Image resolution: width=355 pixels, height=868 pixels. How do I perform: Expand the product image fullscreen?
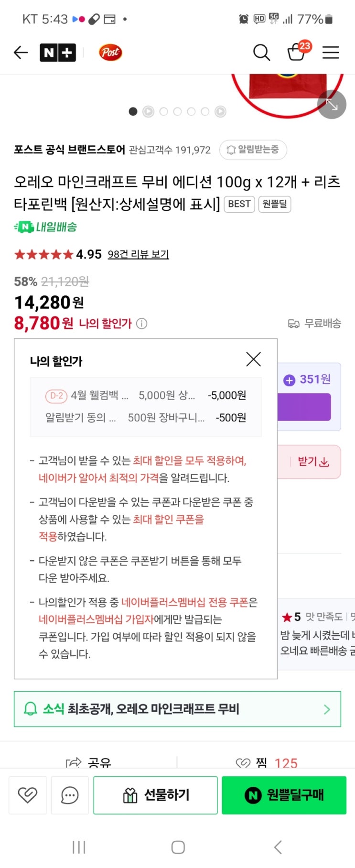pyautogui.click(x=332, y=104)
